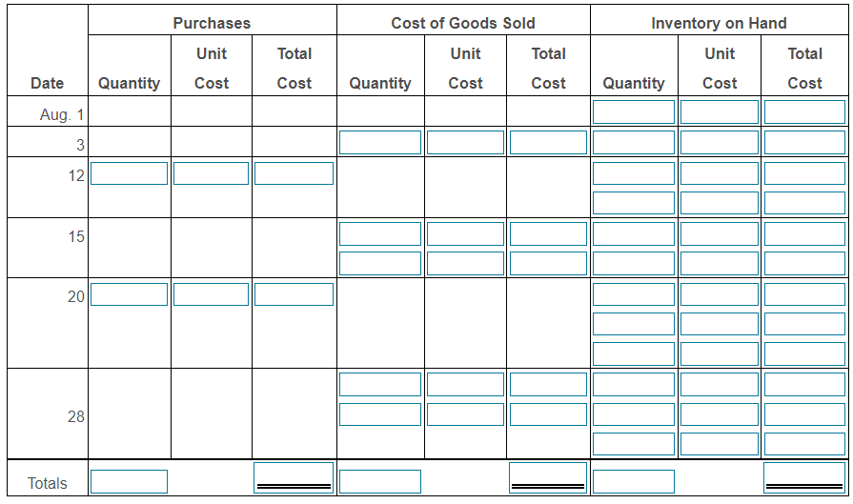
Task: Focus Aug. 15 second-line Inventory Unit Cost field
Action: pyautogui.click(x=720, y=263)
